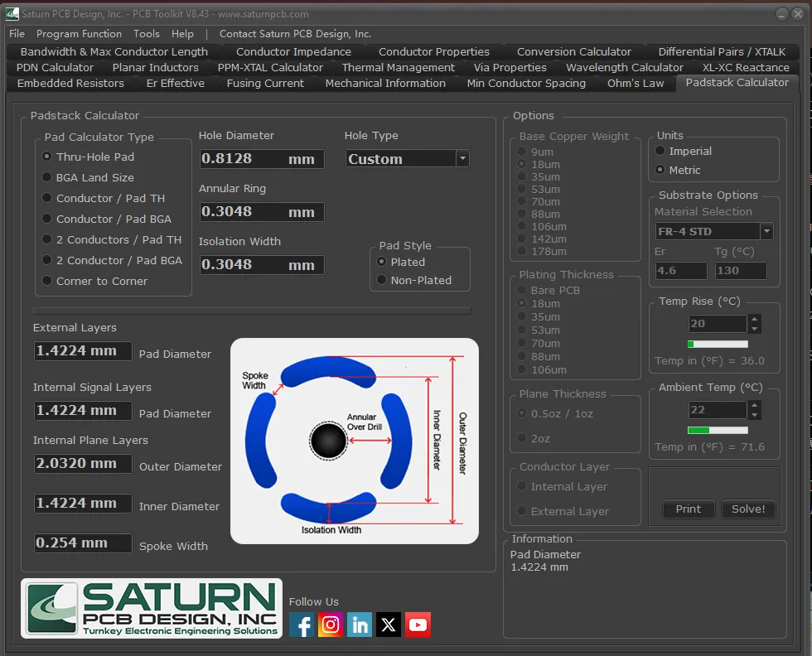Open Saturn's Instagram page icon
This screenshot has width=812, height=656.
click(331, 625)
